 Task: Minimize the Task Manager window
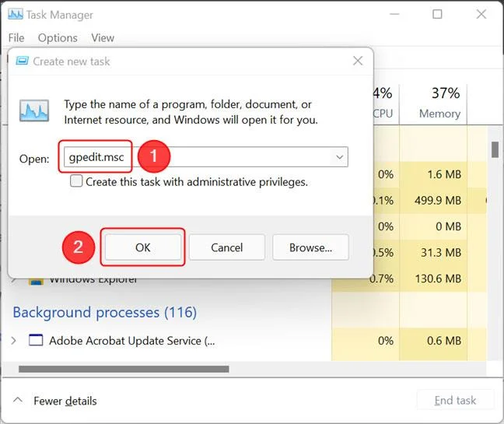(x=394, y=14)
